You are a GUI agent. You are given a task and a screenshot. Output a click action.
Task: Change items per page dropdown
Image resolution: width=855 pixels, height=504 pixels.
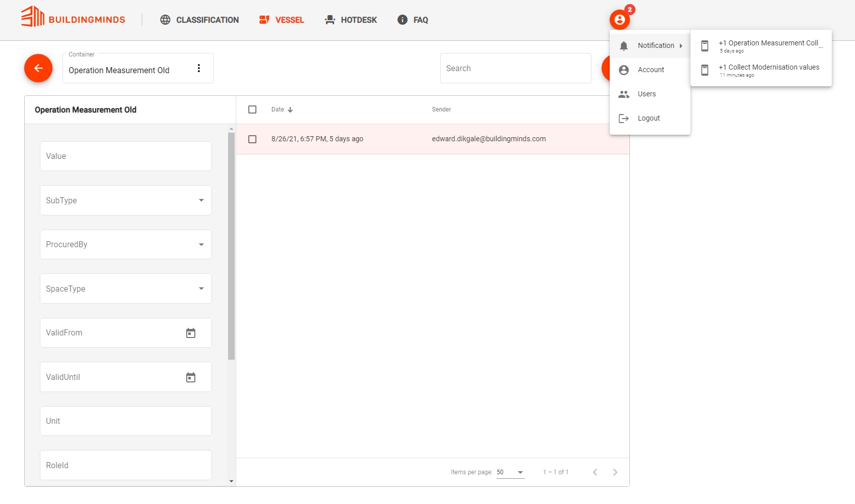pos(510,472)
